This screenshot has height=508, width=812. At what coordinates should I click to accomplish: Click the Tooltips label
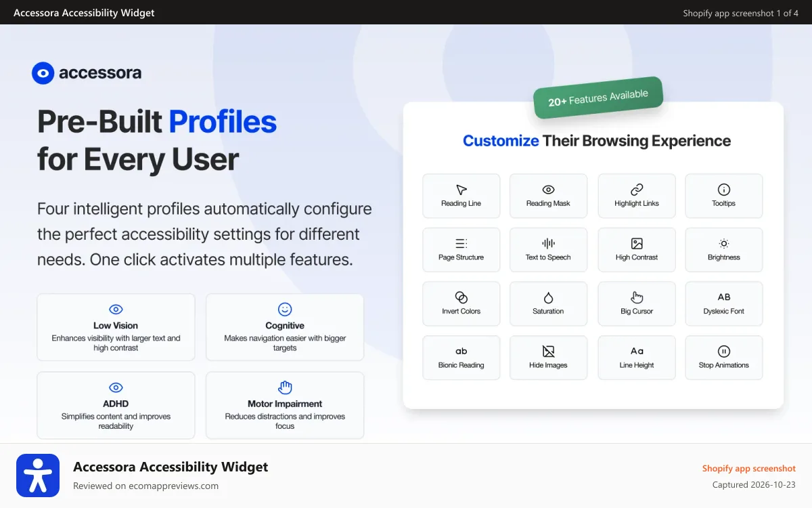tap(724, 203)
